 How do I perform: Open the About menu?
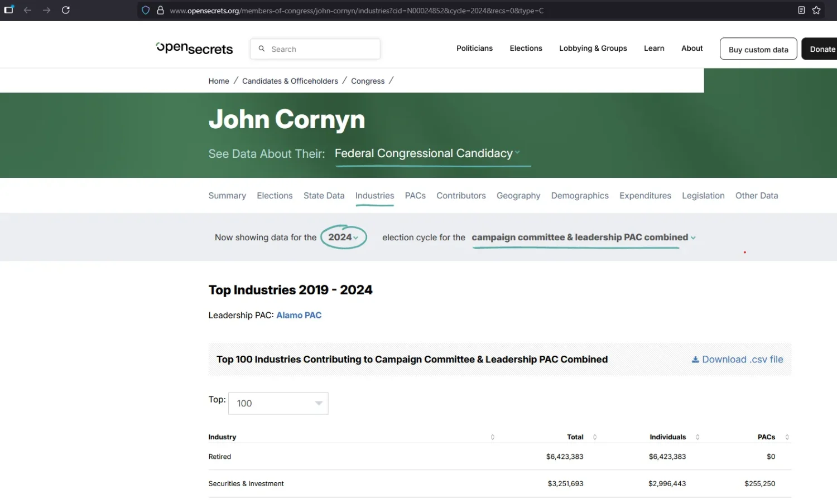coord(692,49)
